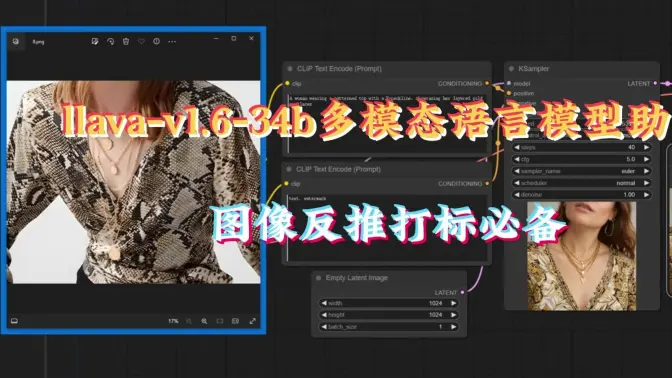The width and height of the screenshot is (672, 378).
Task: Click the fit to window icon
Action: 220,321
